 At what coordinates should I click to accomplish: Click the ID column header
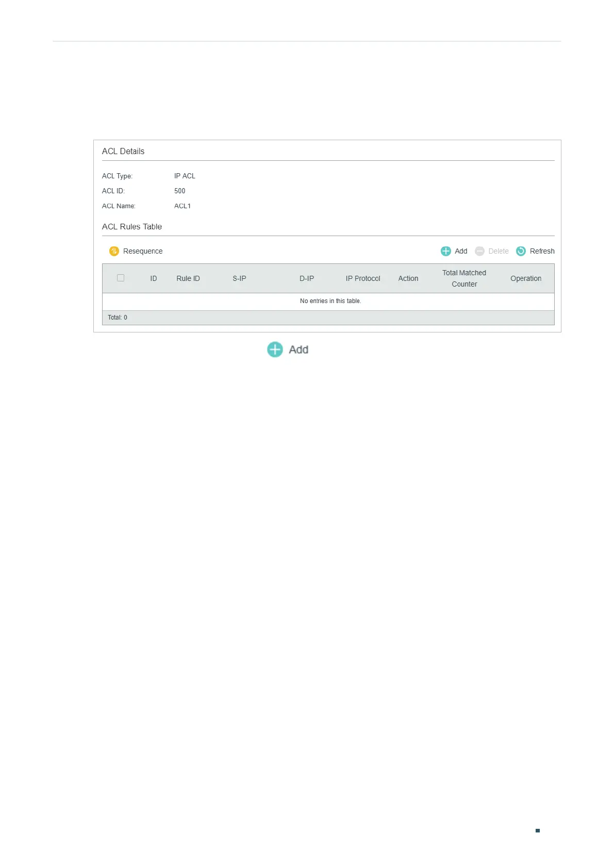154,278
